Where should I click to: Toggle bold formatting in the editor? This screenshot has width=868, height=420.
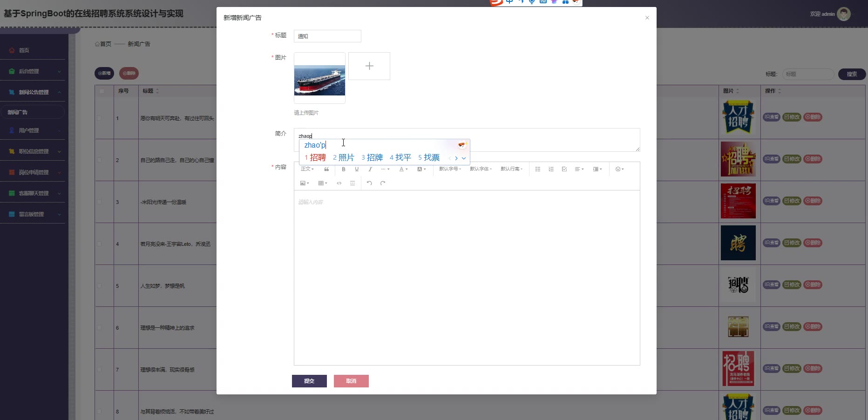(x=344, y=169)
